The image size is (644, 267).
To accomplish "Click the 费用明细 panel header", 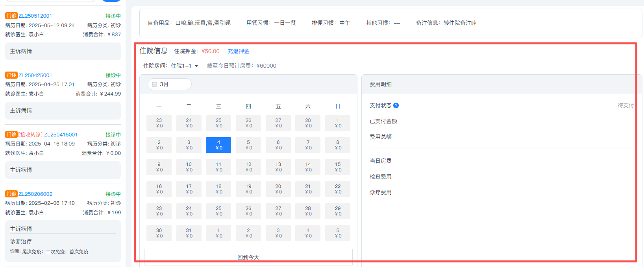I will click(x=381, y=84).
